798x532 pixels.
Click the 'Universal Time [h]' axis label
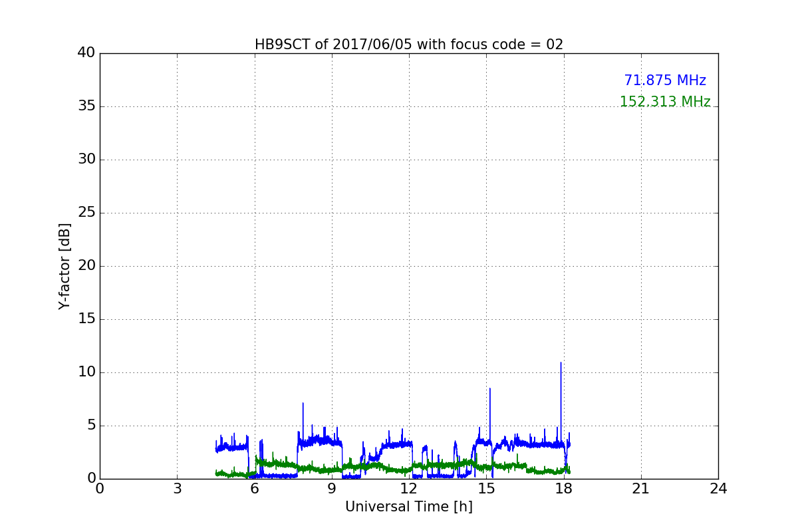pos(409,507)
